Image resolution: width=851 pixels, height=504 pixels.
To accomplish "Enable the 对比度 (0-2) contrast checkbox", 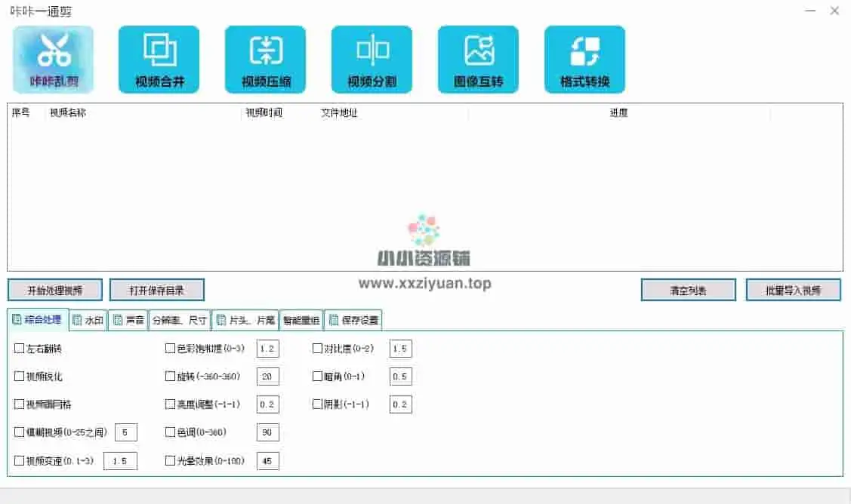I will [318, 349].
